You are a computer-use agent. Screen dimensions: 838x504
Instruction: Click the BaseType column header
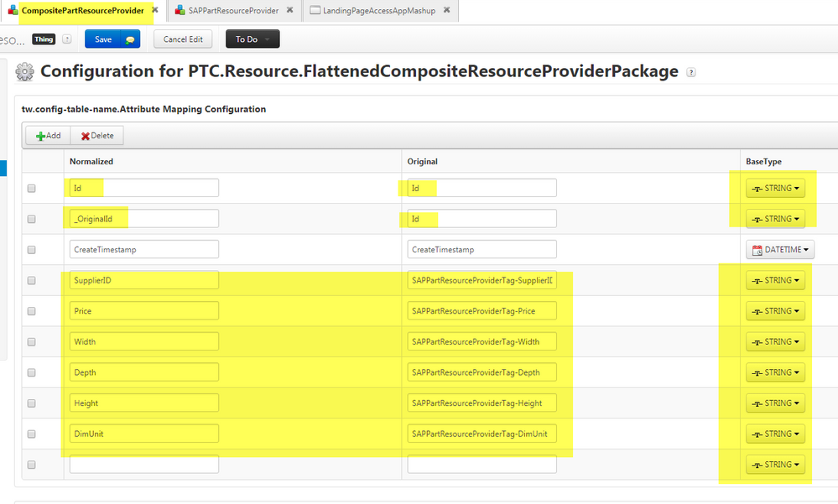tap(763, 161)
